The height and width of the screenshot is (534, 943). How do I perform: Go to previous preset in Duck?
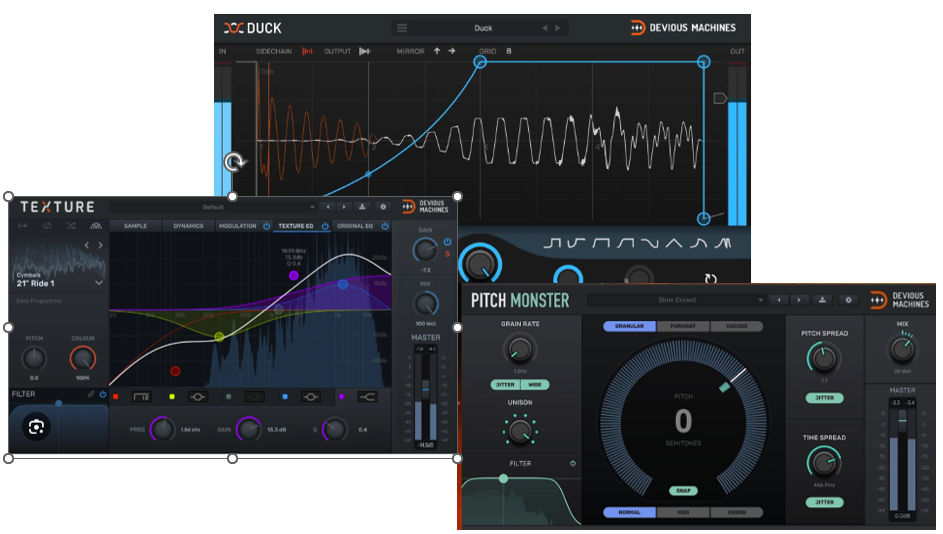[x=544, y=28]
